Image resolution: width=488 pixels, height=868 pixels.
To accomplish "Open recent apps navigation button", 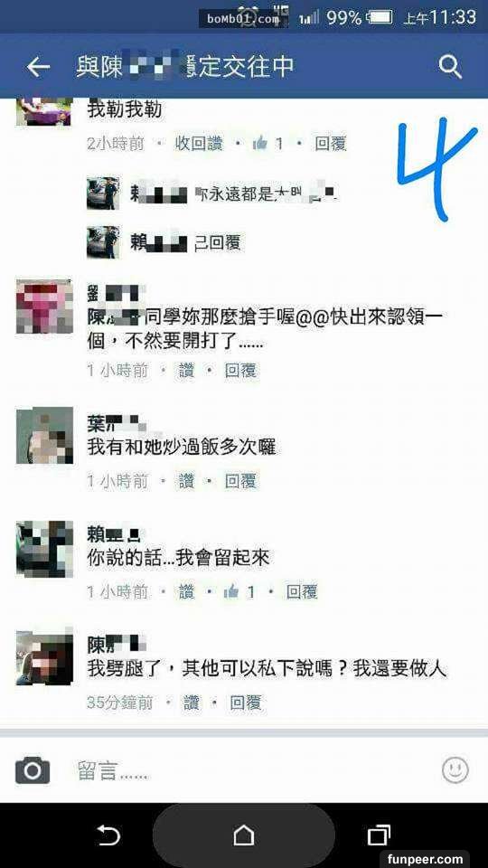I will 379,835.
